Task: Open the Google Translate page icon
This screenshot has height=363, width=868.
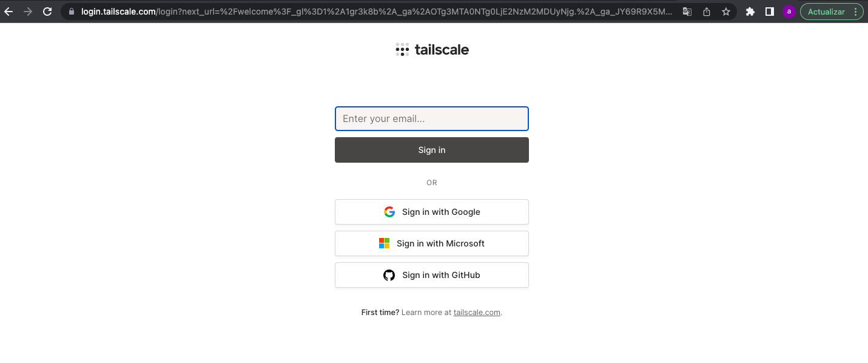Action: point(687,12)
